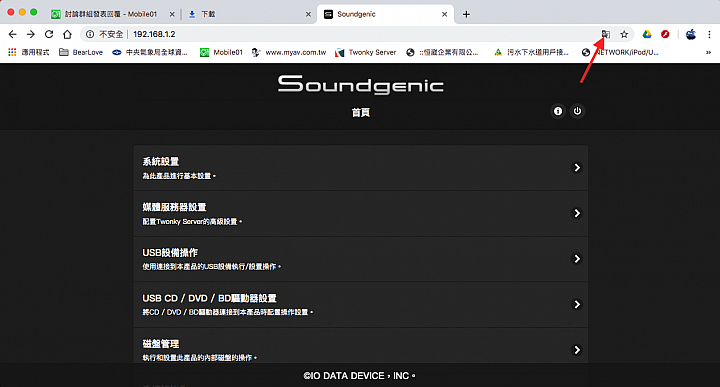Image resolution: width=720 pixels, height=387 pixels.
Task: Click the chevron on USB設備操作 row
Action: (577, 259)
